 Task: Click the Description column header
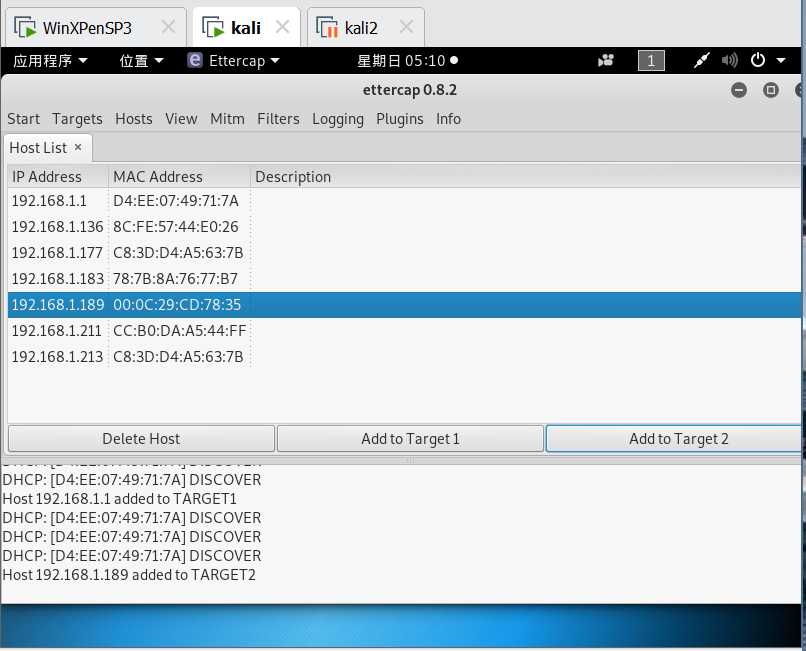(x=525, y=177)
